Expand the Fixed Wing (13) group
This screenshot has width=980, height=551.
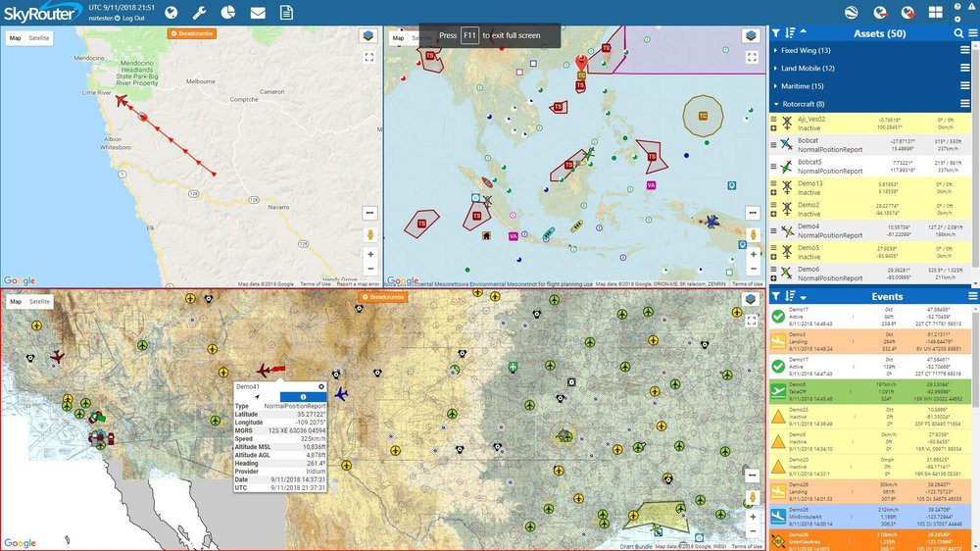[805, 50]
